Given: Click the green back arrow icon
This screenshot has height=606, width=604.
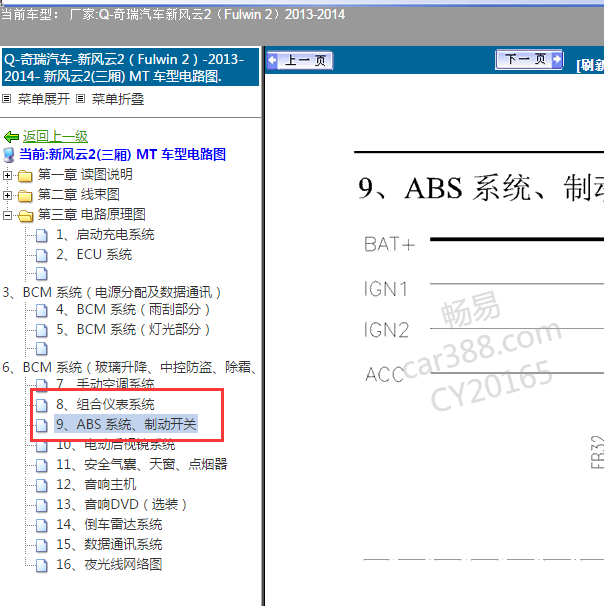Looking at the screenshot, I should click(11, 137).
